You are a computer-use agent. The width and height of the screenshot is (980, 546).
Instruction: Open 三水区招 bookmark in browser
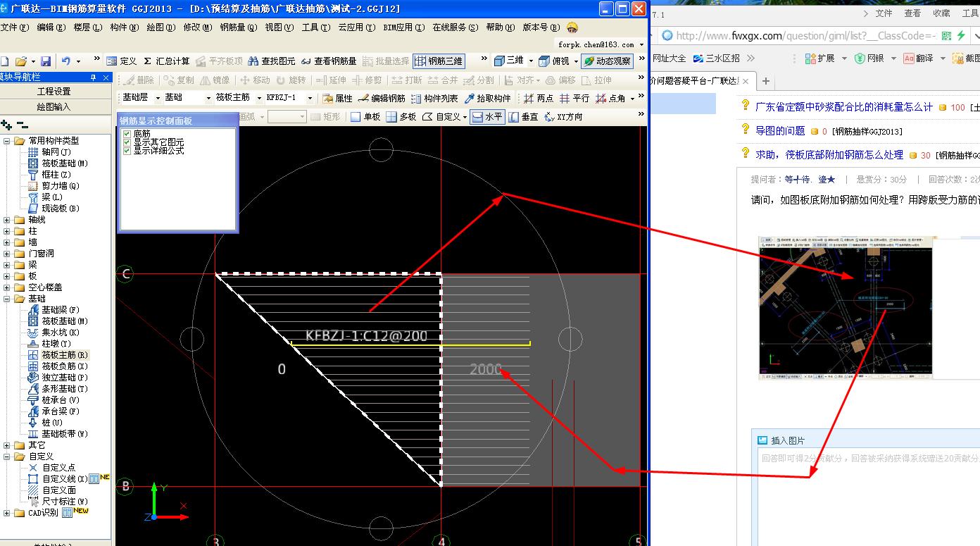[x=717, y=58]
